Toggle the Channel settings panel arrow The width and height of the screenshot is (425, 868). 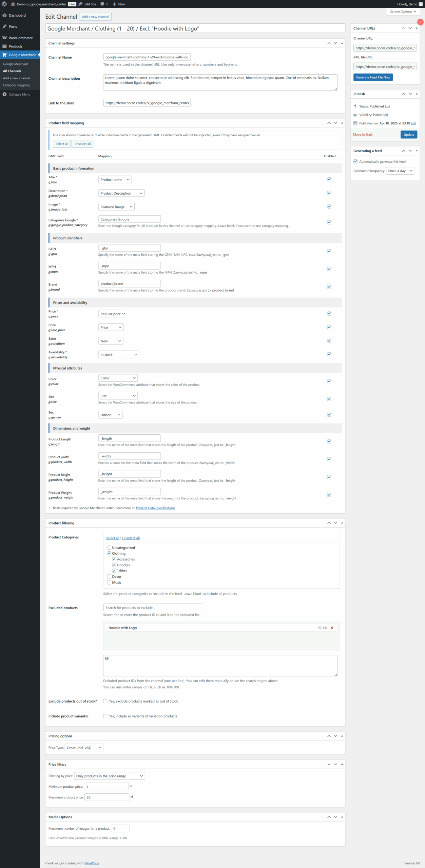coord(342,43)
